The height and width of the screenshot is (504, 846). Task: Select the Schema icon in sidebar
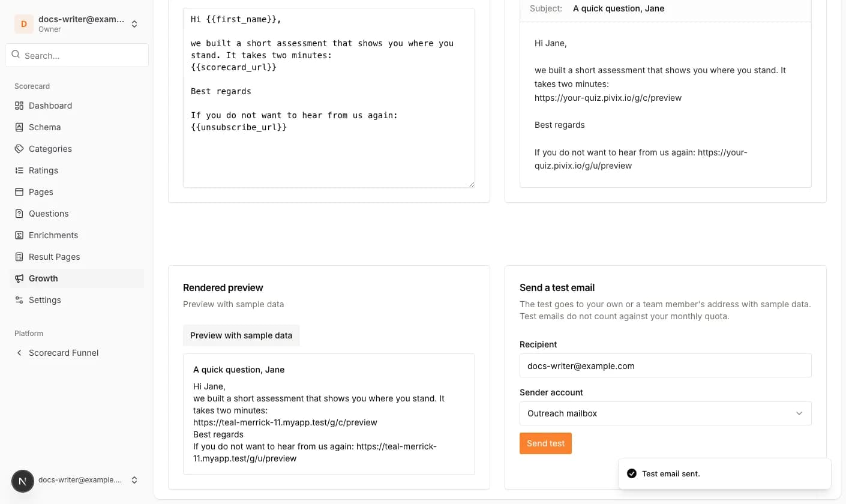pos(19,127)
